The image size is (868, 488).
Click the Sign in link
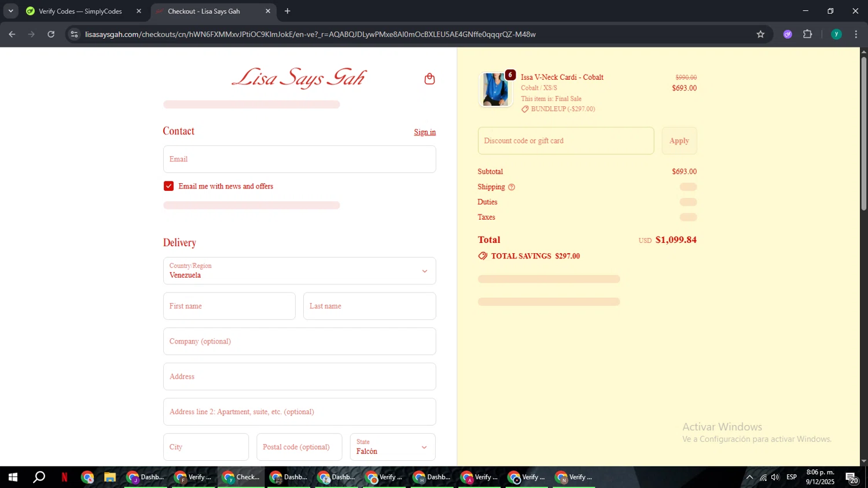tap(425, 132)
